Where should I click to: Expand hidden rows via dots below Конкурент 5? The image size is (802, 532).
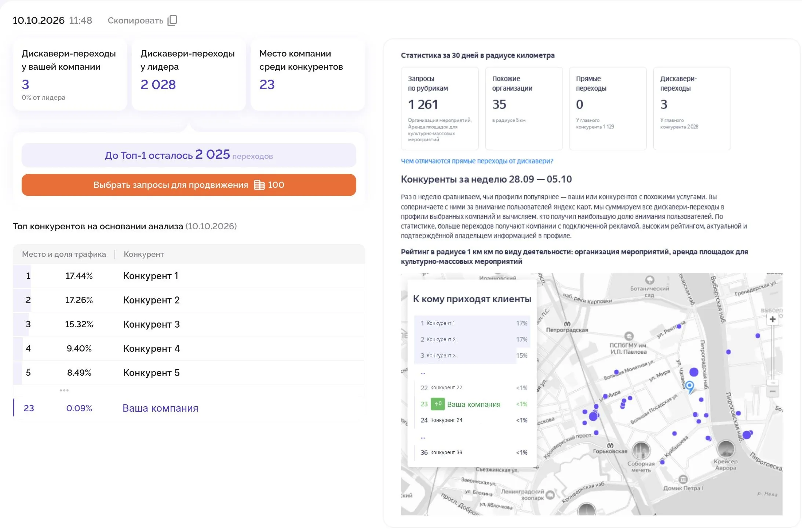coord(64,390)
